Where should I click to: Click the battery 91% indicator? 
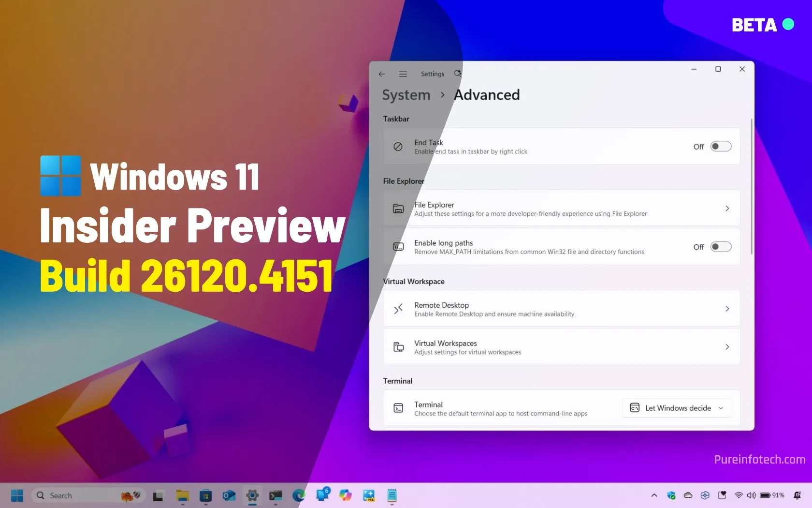pos(772,495)
